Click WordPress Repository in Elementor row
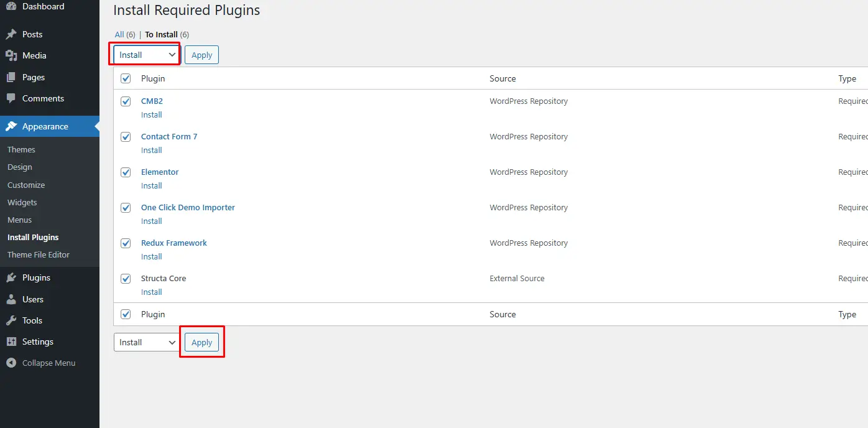 tap(529, 172)
